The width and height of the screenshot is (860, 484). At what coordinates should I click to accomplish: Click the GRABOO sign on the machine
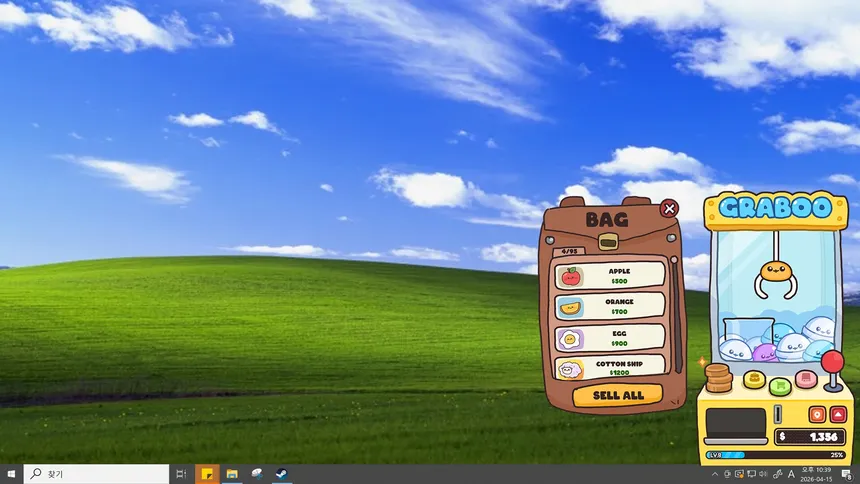coord(776,208)
